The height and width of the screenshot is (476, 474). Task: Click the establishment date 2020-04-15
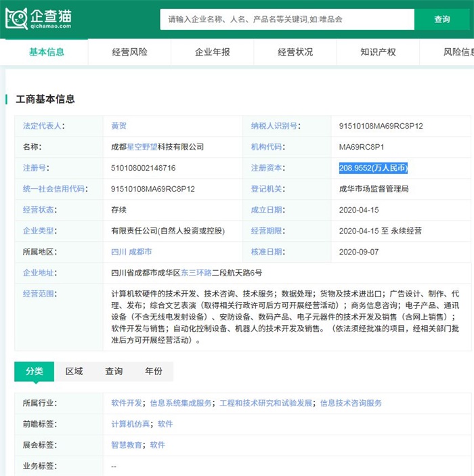[x=359, y=210]
